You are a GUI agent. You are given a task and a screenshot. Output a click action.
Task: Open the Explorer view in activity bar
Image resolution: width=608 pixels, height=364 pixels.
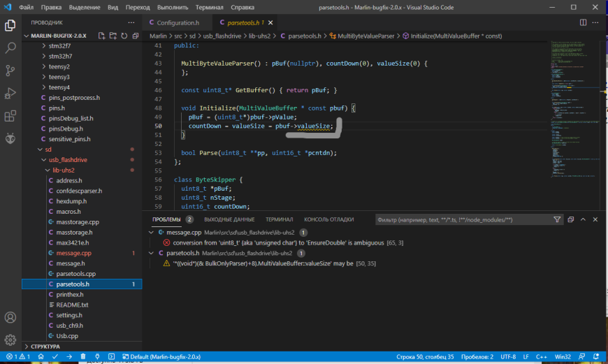(10, 26)
